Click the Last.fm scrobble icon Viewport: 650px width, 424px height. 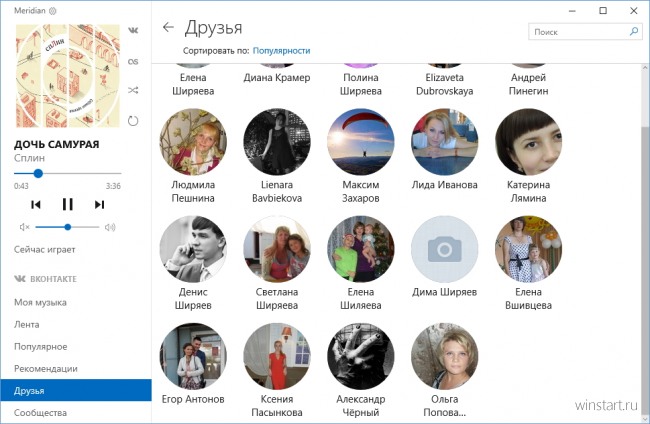(x=133, y=61)
